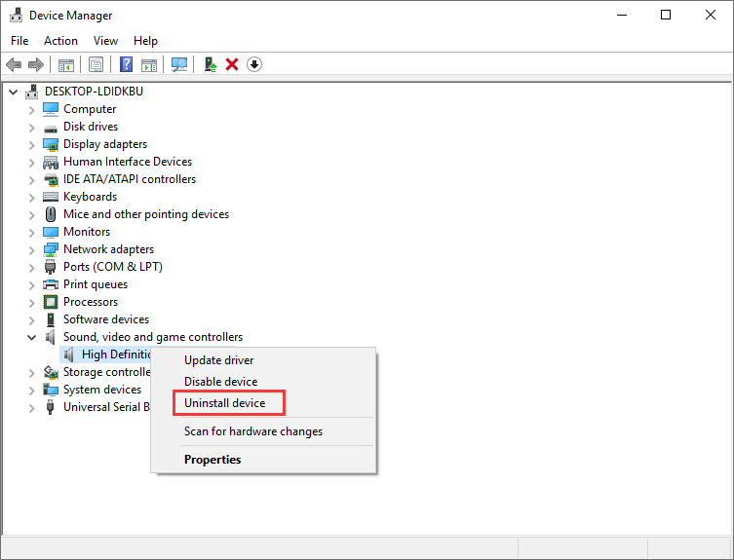
Task: Click the red X uninstall toolbar icon
Action: tap(232, 64)
